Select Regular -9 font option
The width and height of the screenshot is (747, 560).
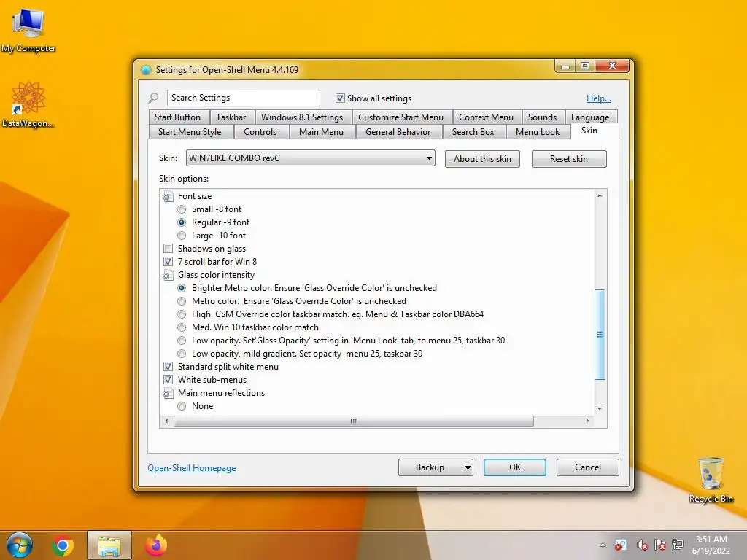(182, 222)
